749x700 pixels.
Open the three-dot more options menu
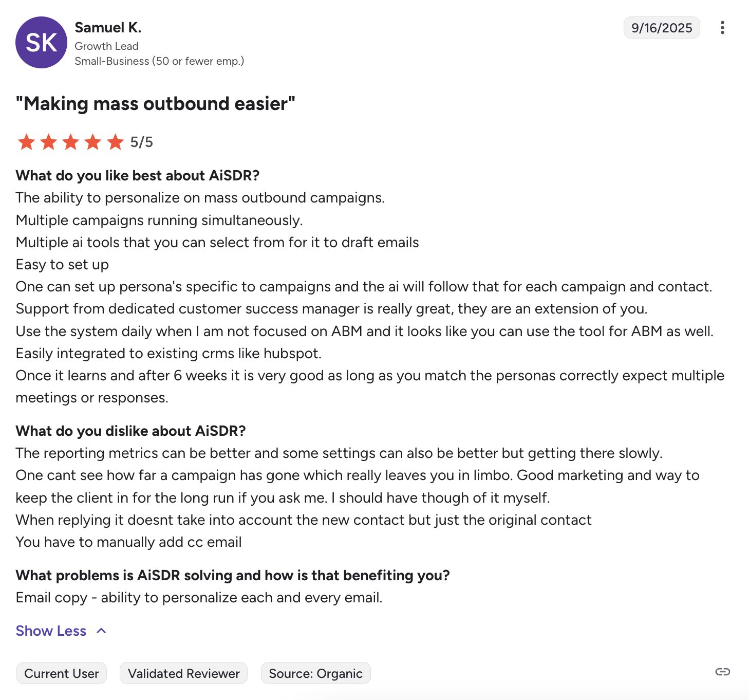tap(722, 28)
